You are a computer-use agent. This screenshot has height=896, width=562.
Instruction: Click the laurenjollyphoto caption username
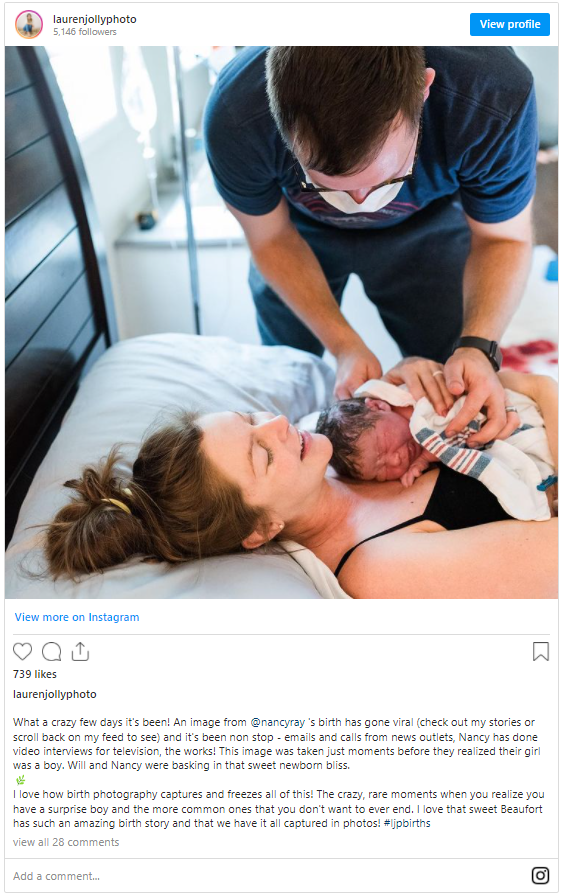[55, 694]
